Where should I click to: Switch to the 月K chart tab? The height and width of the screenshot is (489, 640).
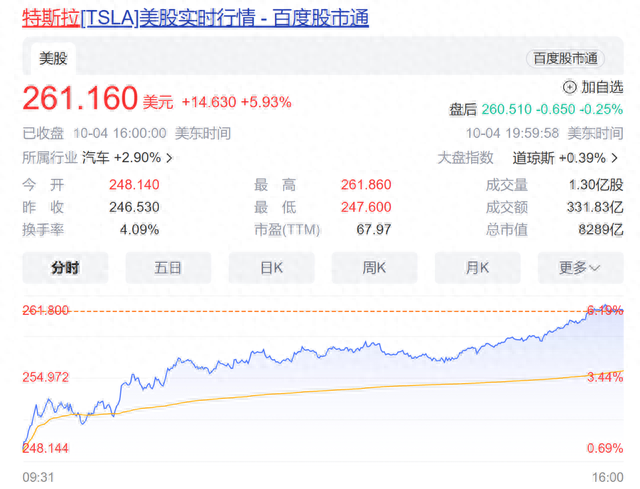coord(478,268)
